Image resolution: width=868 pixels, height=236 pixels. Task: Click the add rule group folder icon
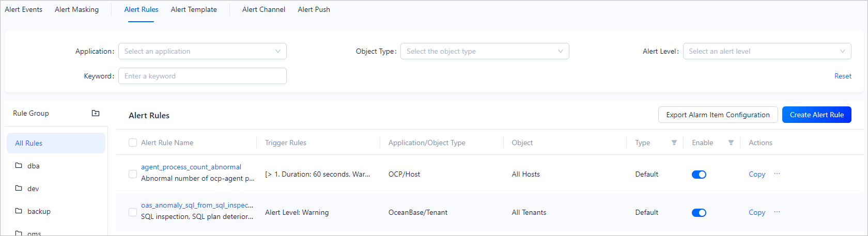click(96, 113)
